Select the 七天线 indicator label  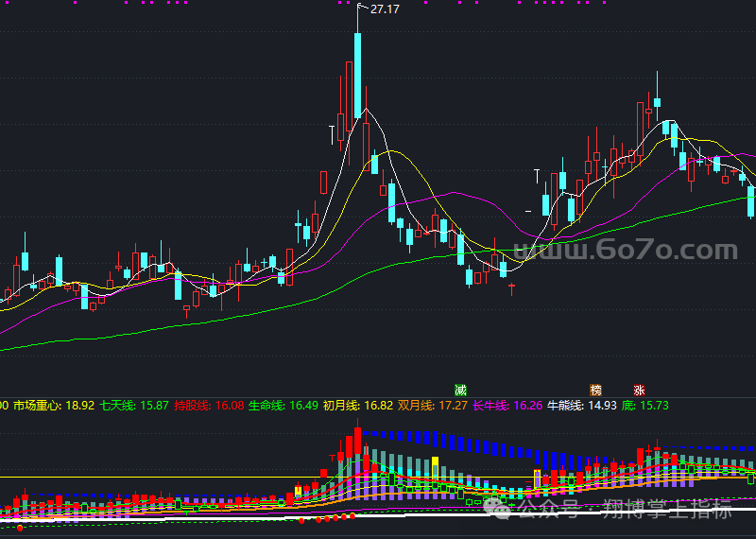click(x=118, y=405)
